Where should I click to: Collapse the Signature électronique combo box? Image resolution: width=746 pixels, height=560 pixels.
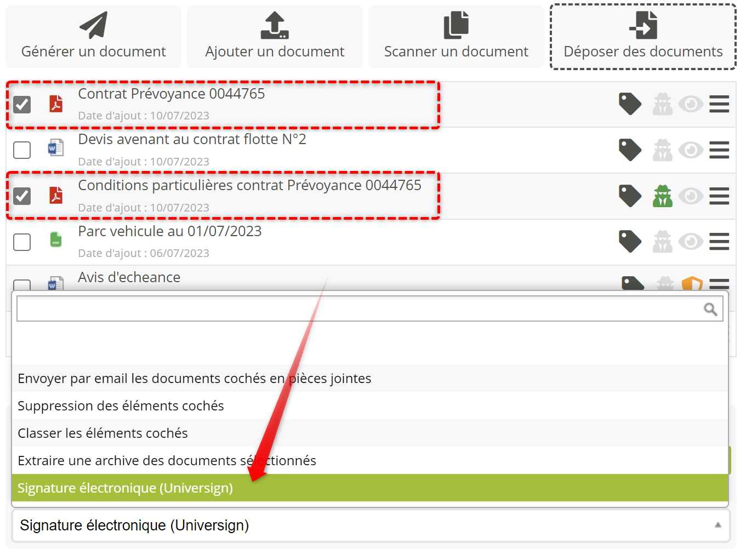pyautogui.click(x=717, y=525)
